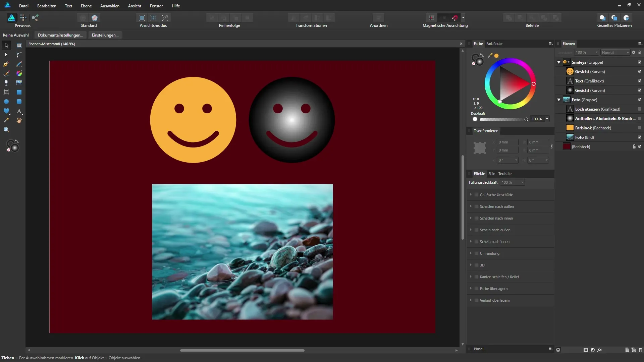
Task: Close the Ebenen-Mischmodi document tab
Action: click(x=461, y=44)
